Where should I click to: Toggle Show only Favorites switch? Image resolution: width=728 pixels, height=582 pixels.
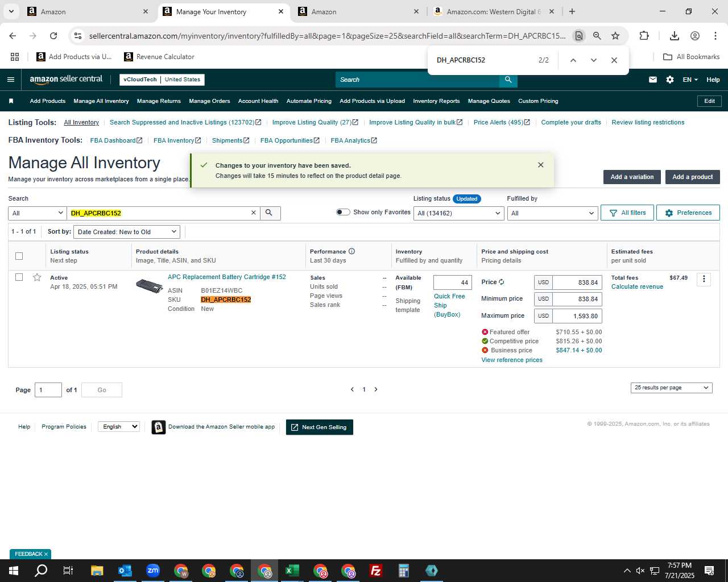tap(343, 212)
